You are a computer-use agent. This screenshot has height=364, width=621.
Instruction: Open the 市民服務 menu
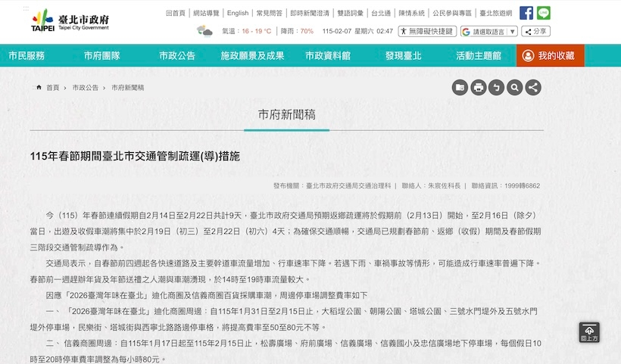27,56
